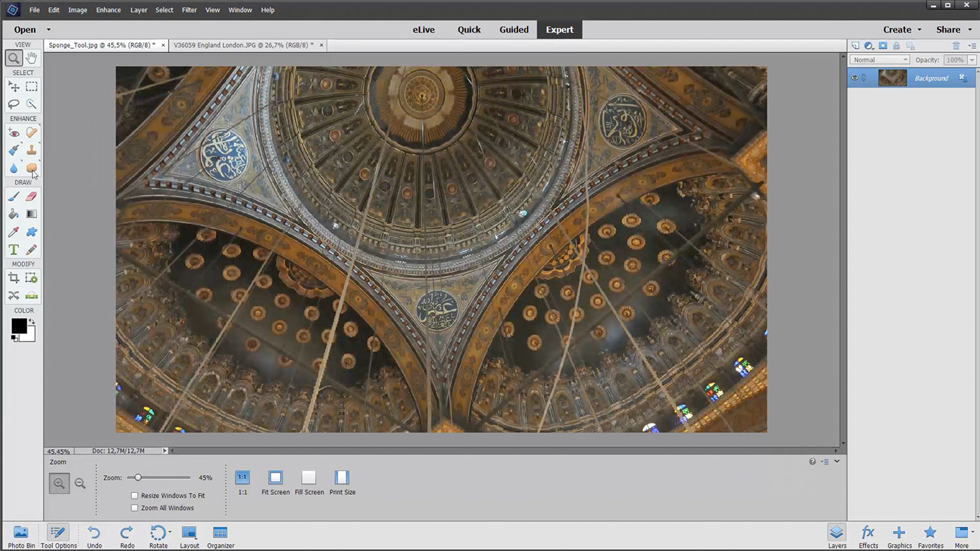The image size is (980, 551).
Task: Select the Hand tool
Action: 31,58
